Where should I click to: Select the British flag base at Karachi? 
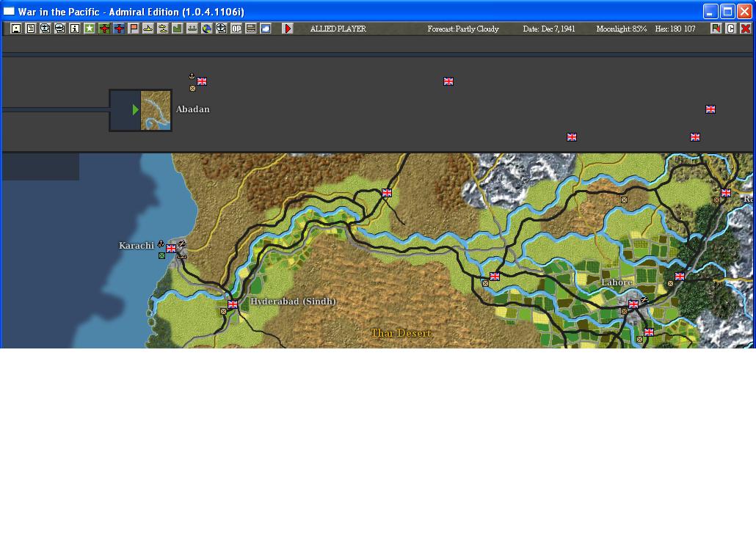click(x=171, y=249)
